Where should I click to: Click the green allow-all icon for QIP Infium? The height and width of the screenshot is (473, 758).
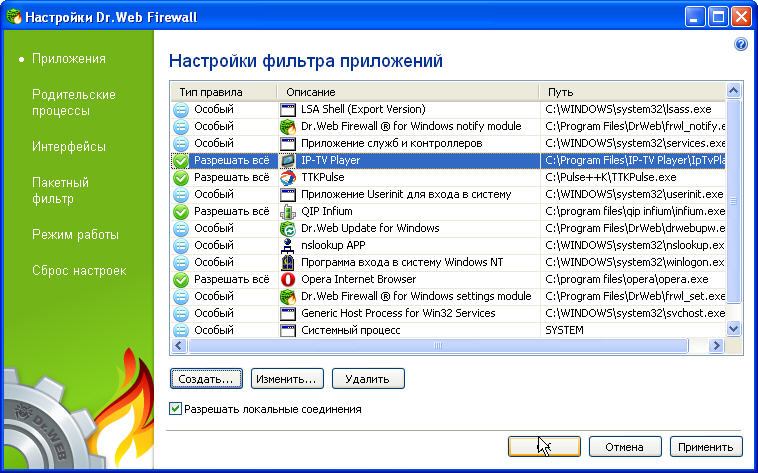[181, 211]
